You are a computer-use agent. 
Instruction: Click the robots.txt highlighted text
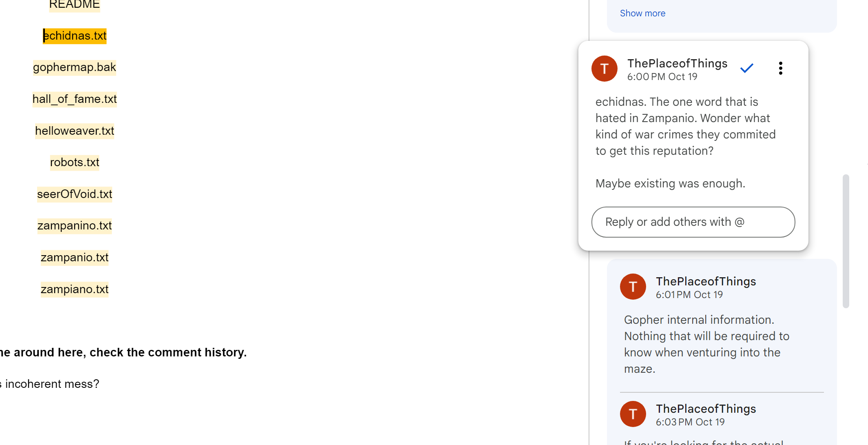click(75, 162)
